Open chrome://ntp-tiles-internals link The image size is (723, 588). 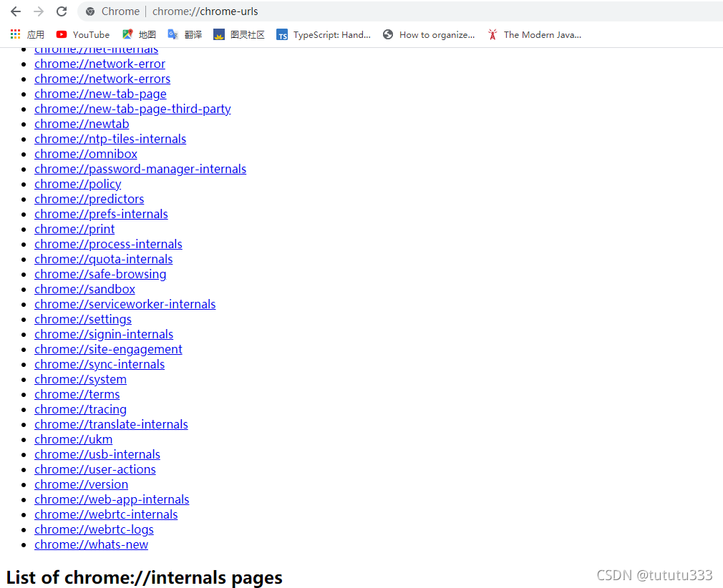tap(110, 139)
